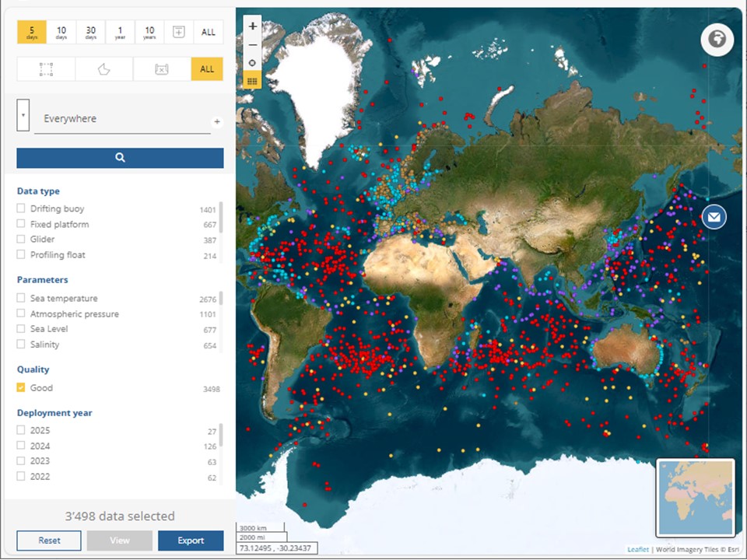Screen dimensions: 747x560
Task: Select the 5 days time range
Action: [x=32, y=33]
